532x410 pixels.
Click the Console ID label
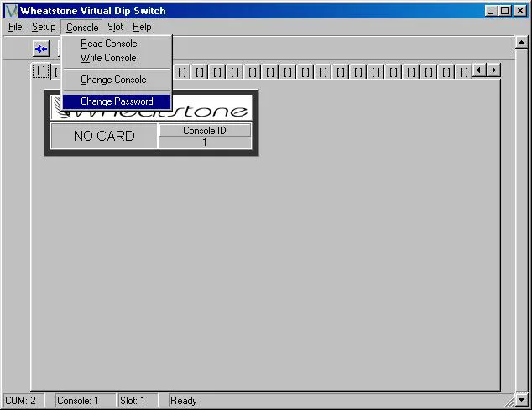coord(205,131)
